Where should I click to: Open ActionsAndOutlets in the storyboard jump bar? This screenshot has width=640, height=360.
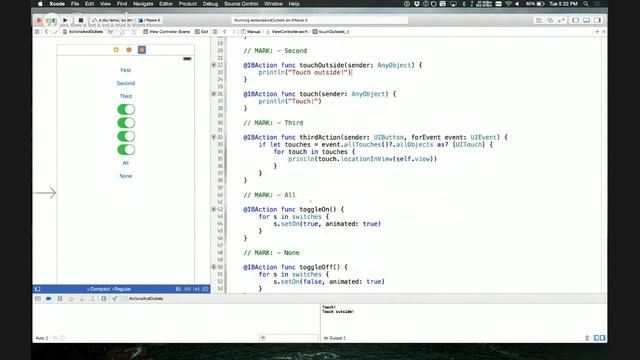coord(83,31)
